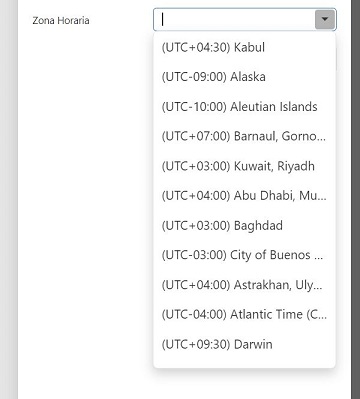
Task: Pick the Darwin time zone option
Action: 244,344
